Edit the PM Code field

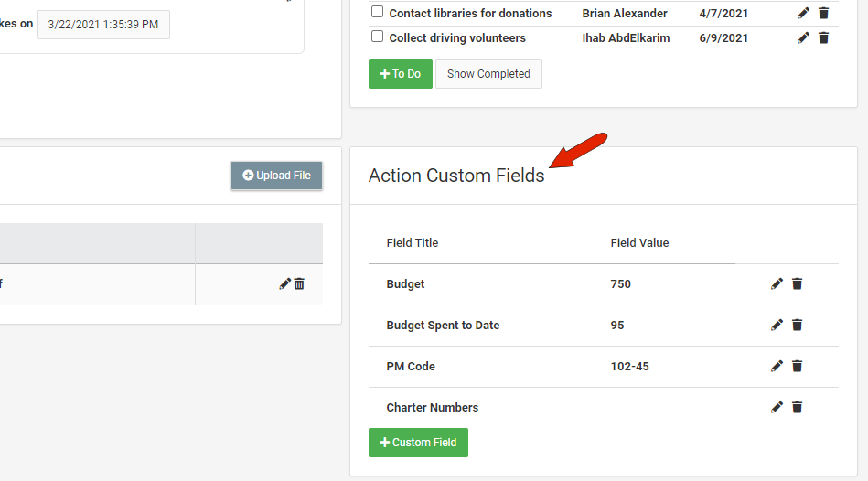[x=777, y=367]
